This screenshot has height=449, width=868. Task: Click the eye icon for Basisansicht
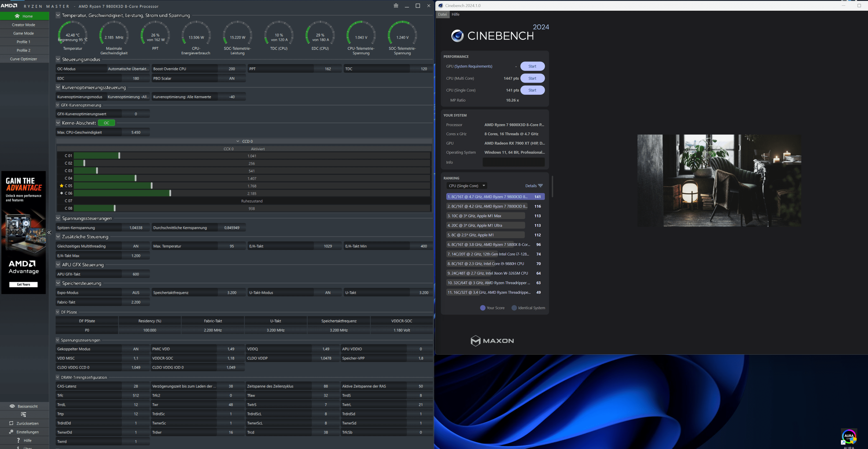tap(12, 406)
